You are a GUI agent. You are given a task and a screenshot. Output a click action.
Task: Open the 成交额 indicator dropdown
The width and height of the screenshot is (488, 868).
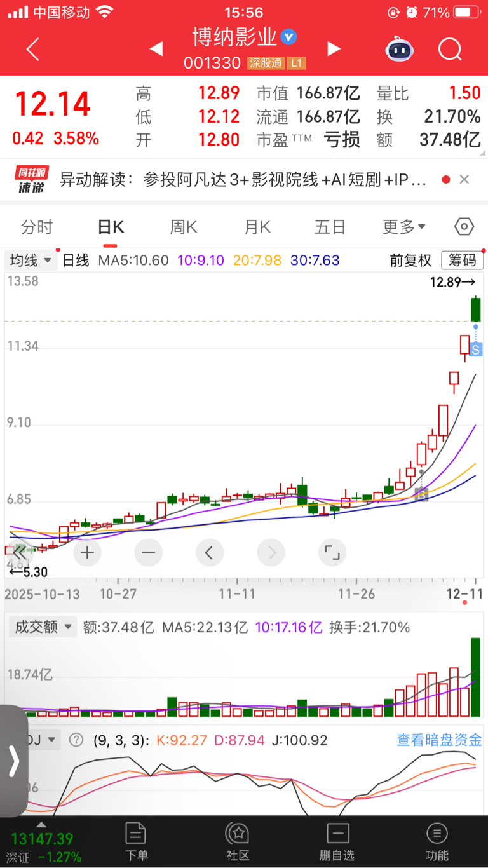(x=42, y=627)
